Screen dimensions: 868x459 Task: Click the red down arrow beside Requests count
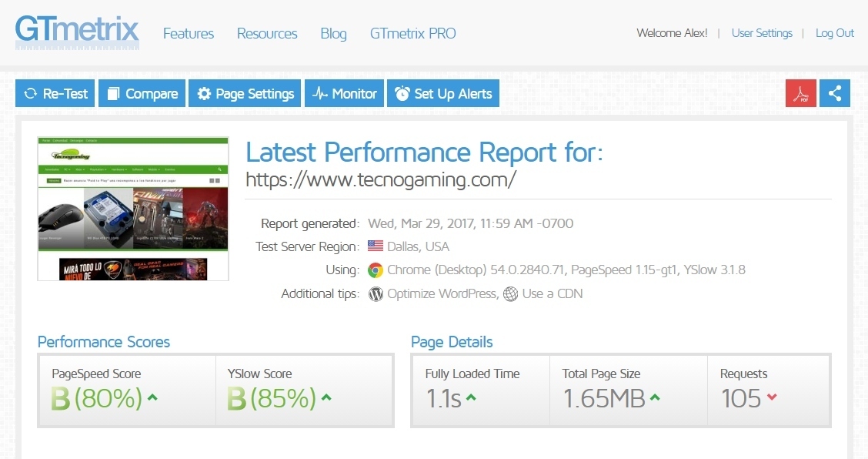(x=772, y=398)
